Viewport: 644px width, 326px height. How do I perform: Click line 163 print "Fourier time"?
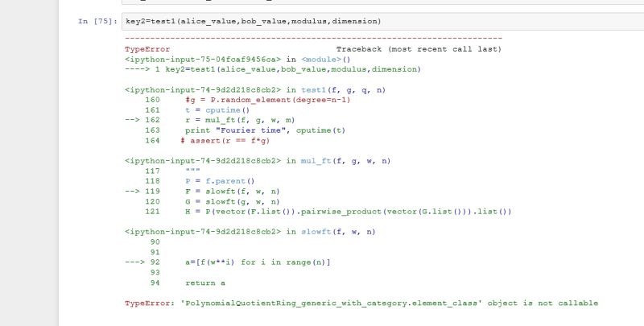coord(246,130)
